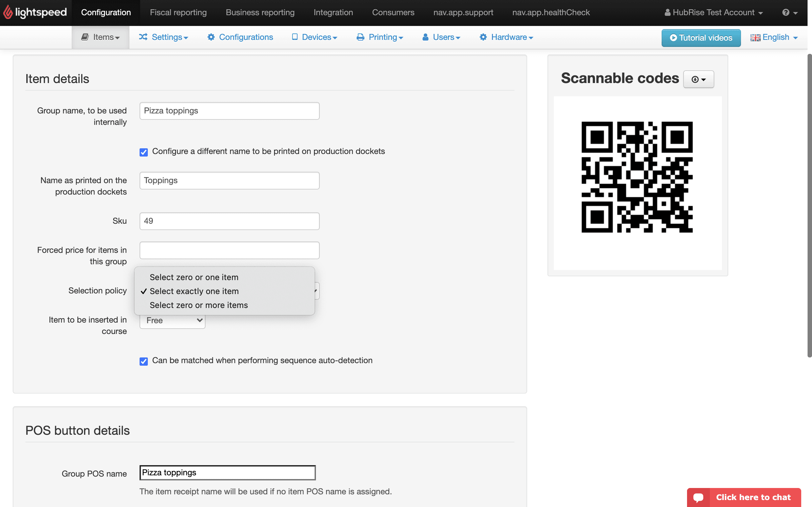Screen dimensions: 812x507
Task: Click the Configurations gear icon
Action: 211,37
